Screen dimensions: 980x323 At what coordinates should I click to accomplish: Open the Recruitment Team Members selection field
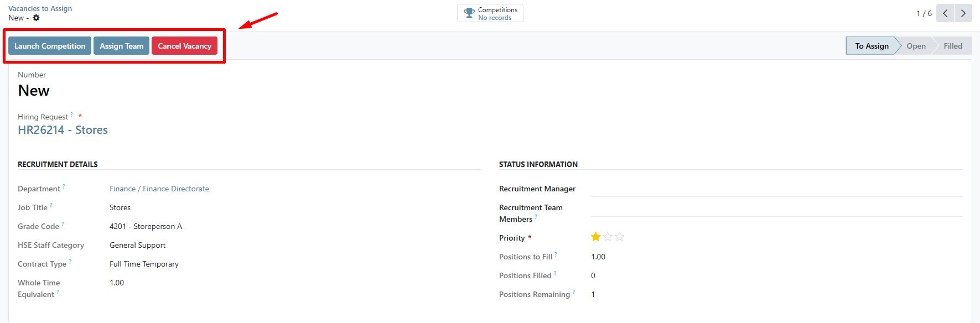[x=776, y=209]
